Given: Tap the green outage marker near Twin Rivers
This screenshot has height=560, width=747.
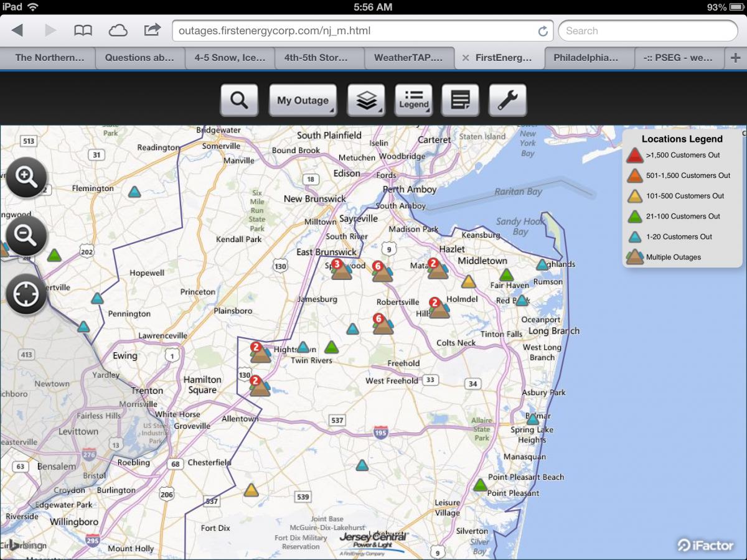Looking at the screenshot, I should point(331,347).
